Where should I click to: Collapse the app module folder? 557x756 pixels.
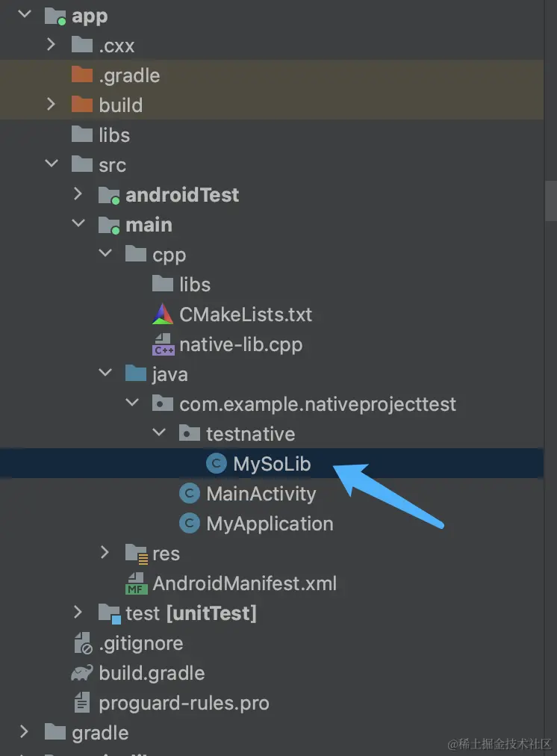[x=23, y=16]
